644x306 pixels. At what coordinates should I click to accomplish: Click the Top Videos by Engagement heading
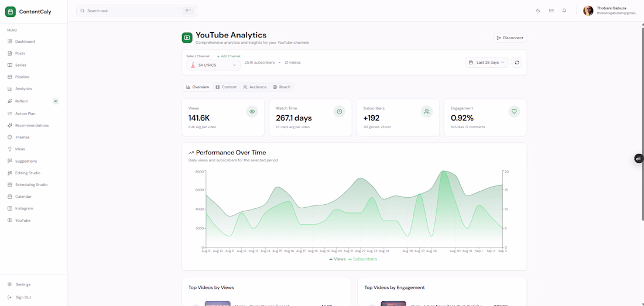(x=394, y=287)
